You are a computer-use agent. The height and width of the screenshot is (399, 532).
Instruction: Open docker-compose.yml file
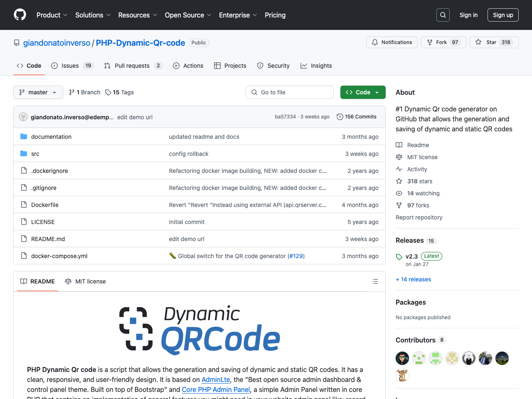(x=59, y=256)
